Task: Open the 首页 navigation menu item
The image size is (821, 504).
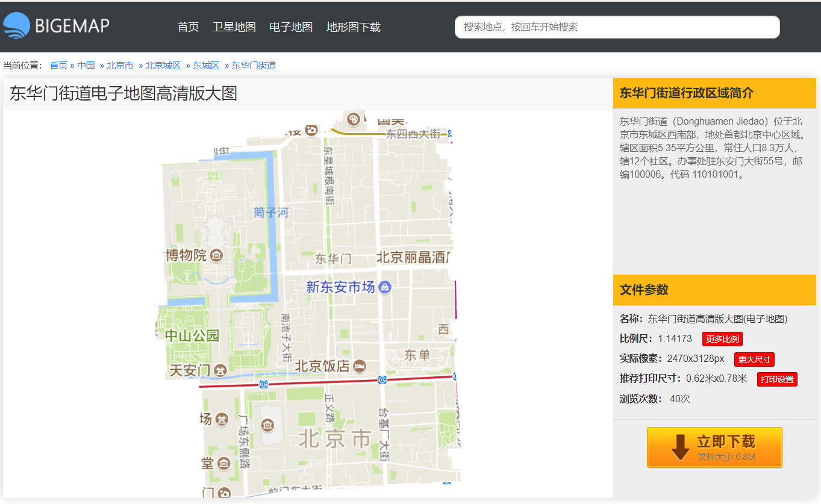Action: 188,27
